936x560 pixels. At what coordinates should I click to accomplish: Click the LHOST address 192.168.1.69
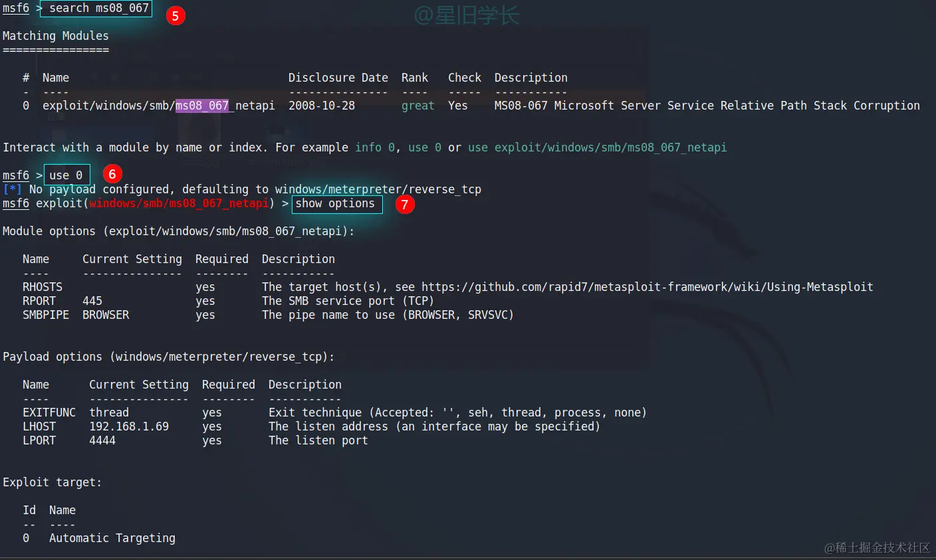(129, 426)
